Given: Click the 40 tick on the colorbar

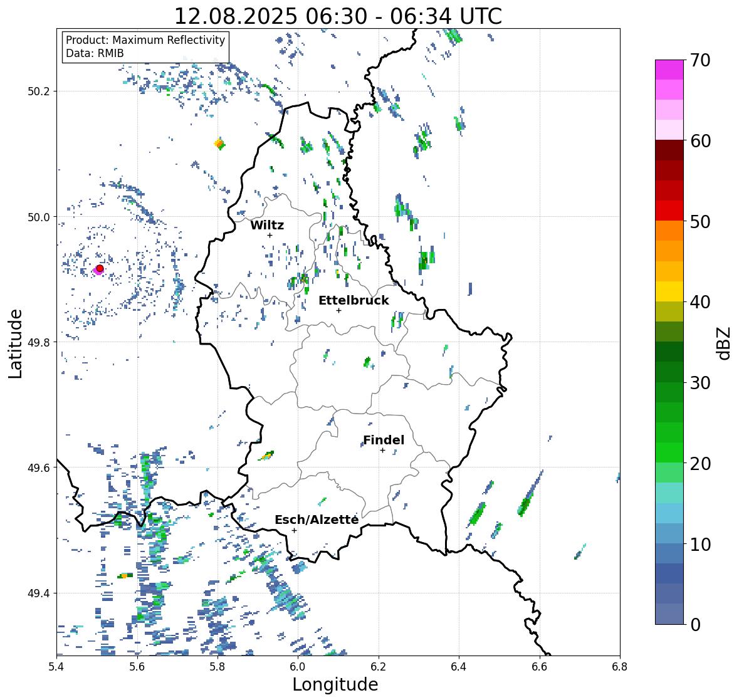Looking at the screenshot, I should pyautogui.click(x=700, y=302).
